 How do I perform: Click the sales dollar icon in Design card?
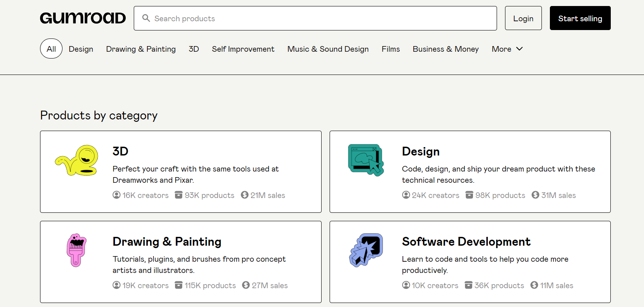(535, 195)
